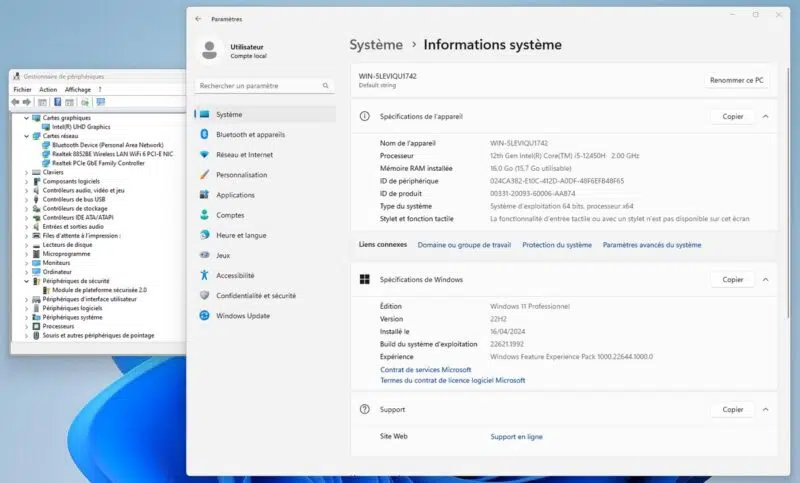Open the Action menu in Device Manager
The width and height of the screenshot is (800, 483).
pyautogui.click(x=49, y=89)
